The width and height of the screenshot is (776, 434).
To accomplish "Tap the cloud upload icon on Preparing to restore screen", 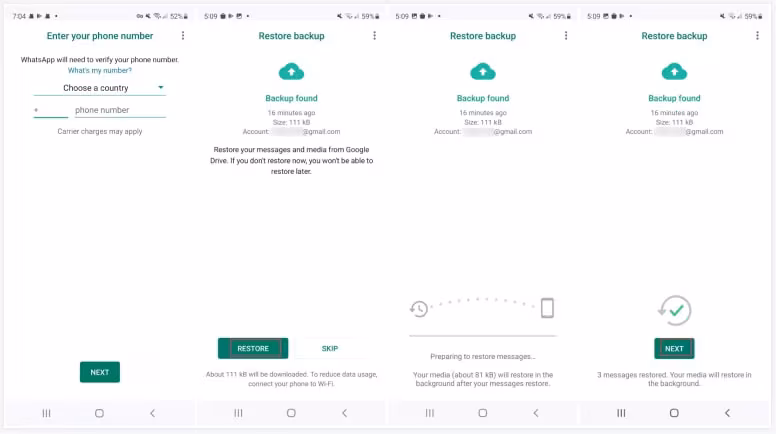I will coord(483,72).
